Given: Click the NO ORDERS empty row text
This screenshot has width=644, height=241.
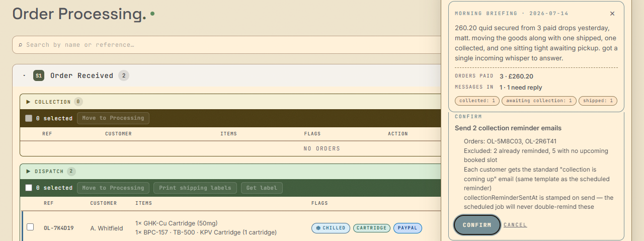Looking at the screenshot, I should [x=322, y=148].
